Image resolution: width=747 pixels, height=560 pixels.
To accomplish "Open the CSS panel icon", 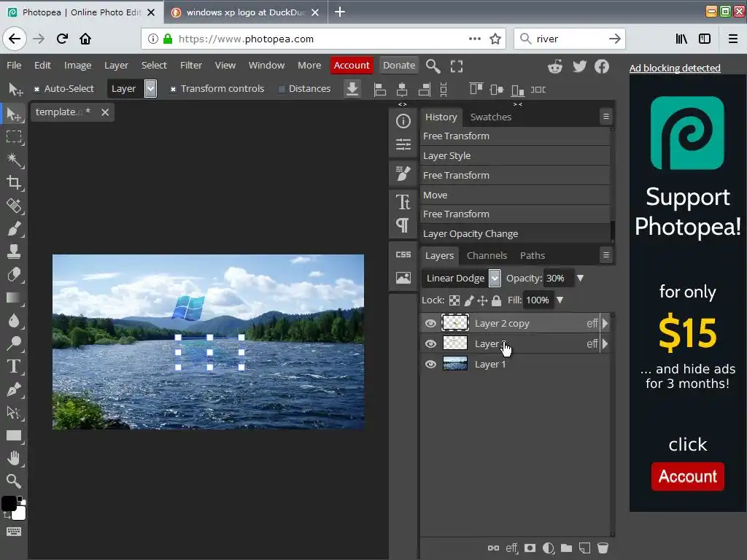I will [403, 254].
